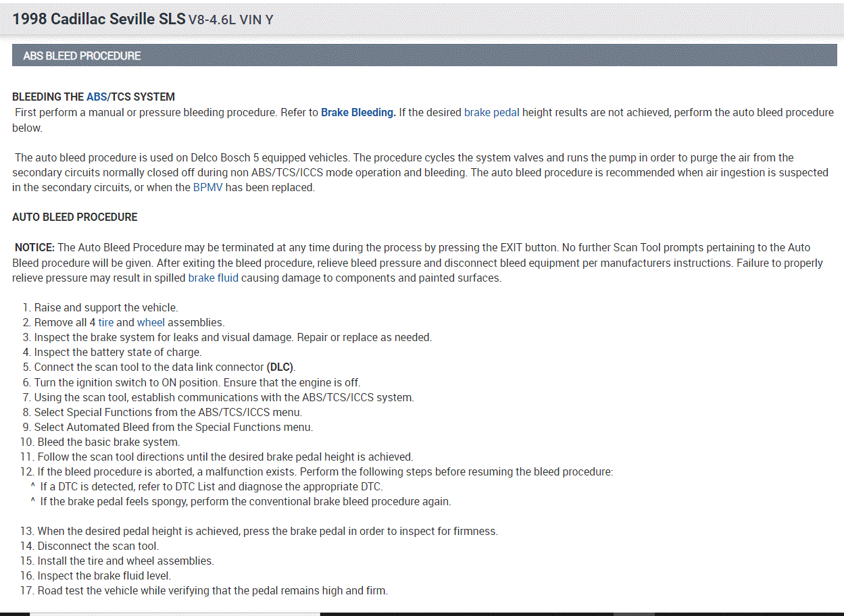Click the brake fluid link
Image resolution: width=844 pixels, height=616 pixels.
pos(213,278)
